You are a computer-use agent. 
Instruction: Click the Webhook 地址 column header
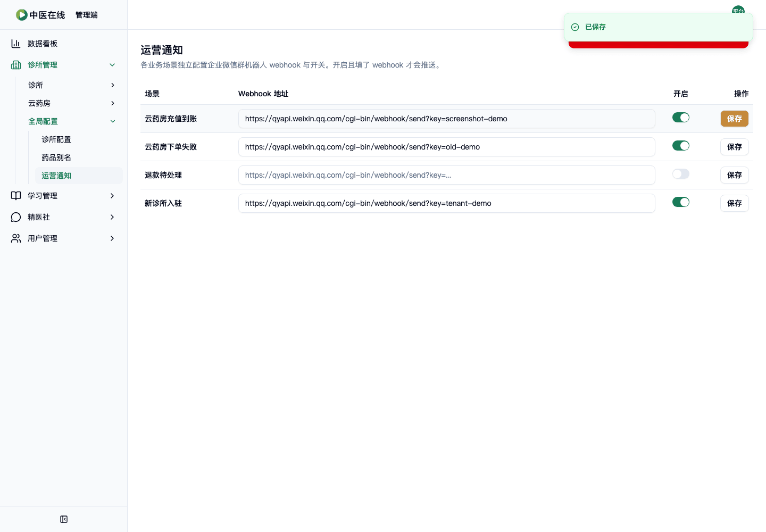pyautogui.click(x=263, y=94)
